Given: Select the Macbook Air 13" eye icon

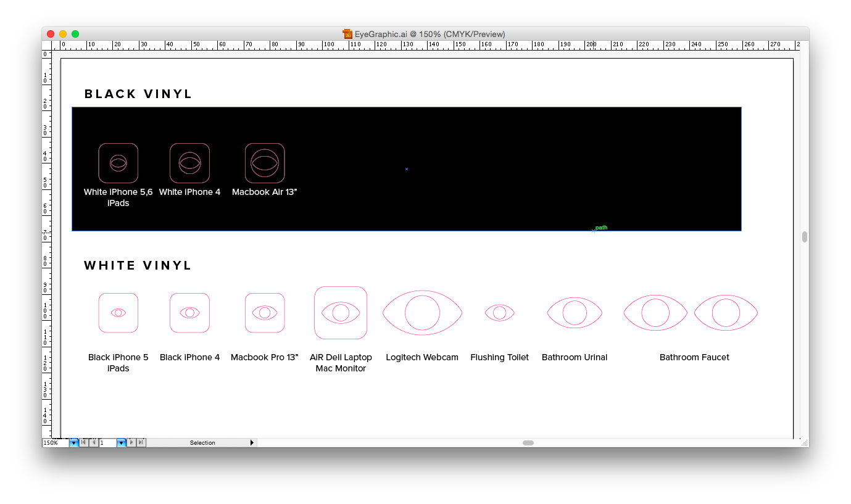Looking at the screenshot, I should pos(265,163).
